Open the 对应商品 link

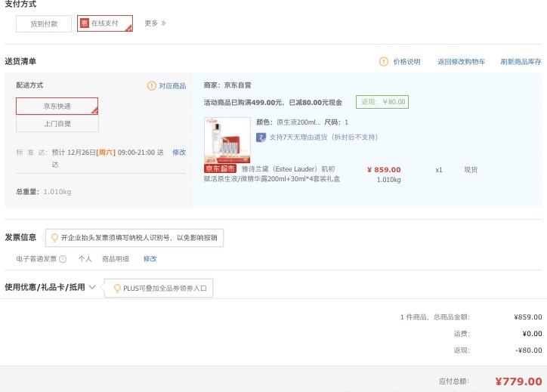point(172,86)
